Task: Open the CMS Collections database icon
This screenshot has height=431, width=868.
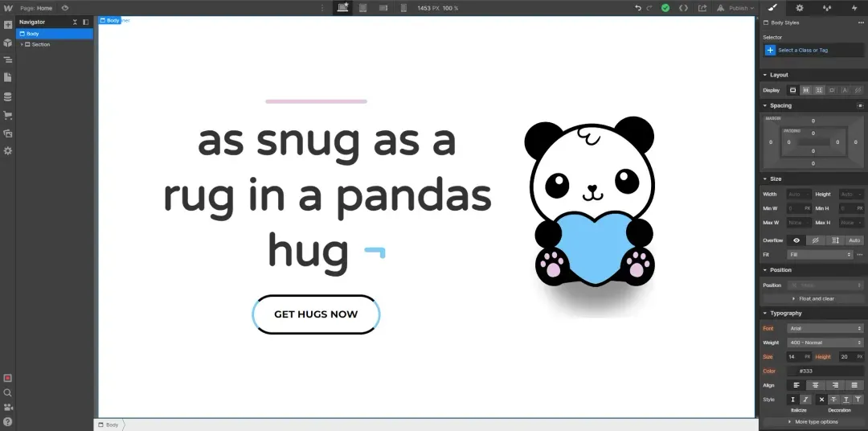Action: click(8, 97)
